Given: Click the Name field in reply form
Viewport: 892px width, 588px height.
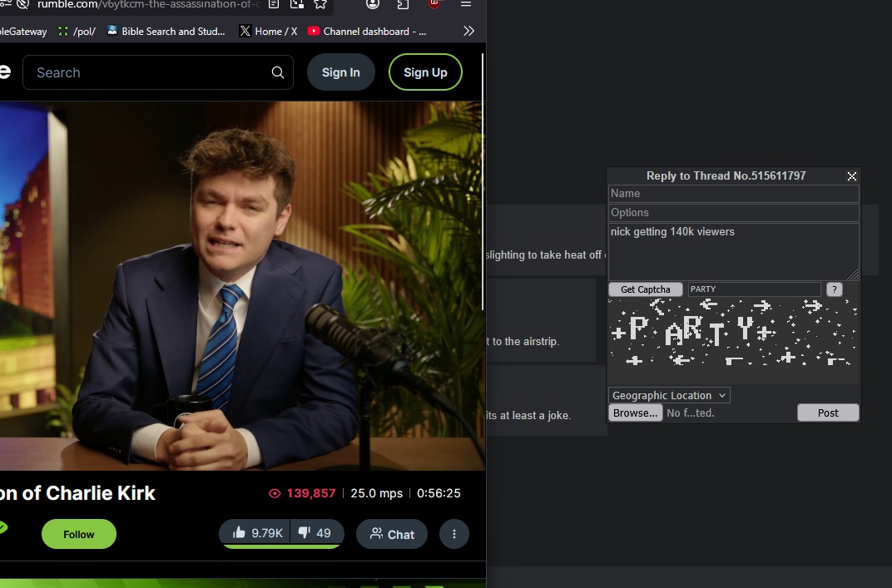Looking at the screenshot, I should click(x=733, y=193).
